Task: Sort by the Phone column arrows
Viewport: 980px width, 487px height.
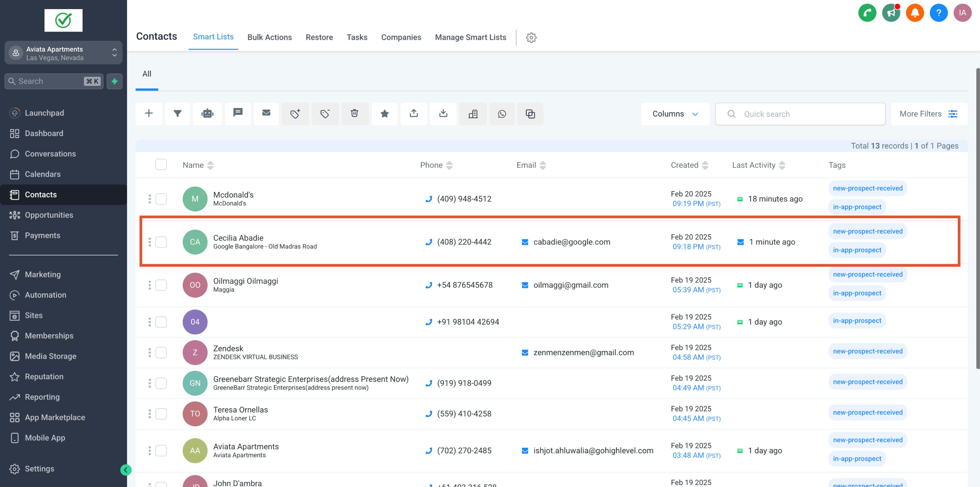Action: 449,165
